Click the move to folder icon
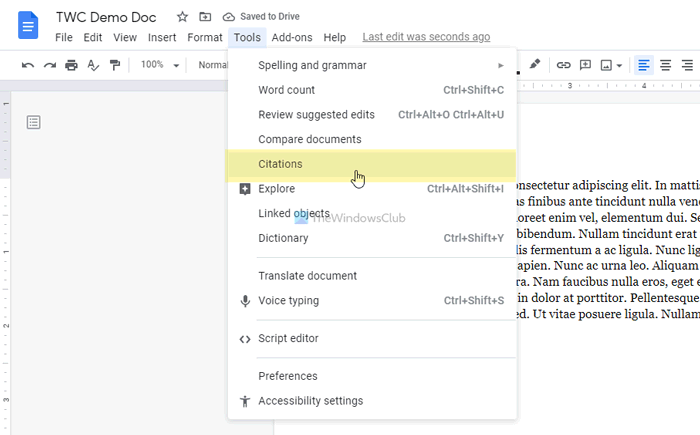The image size is (700, 435). pyautogui.click(x=205, y=17)
